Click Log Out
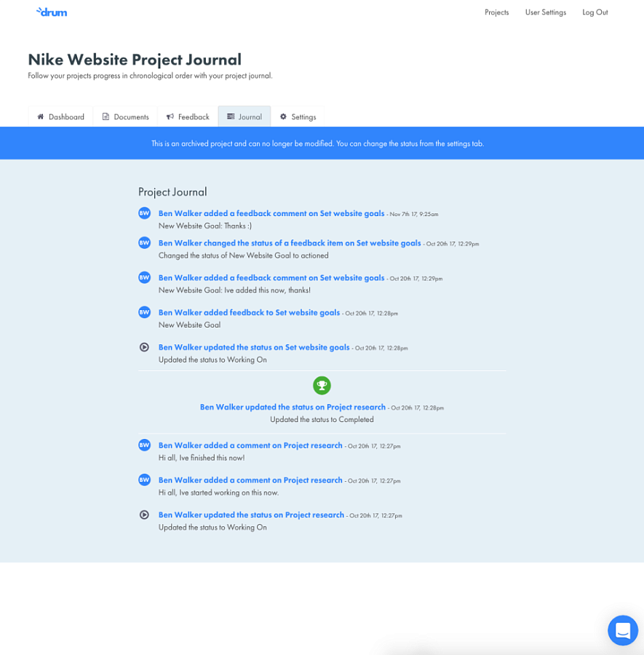Screen dimensions: 644x655 click(x=595, y=12)
